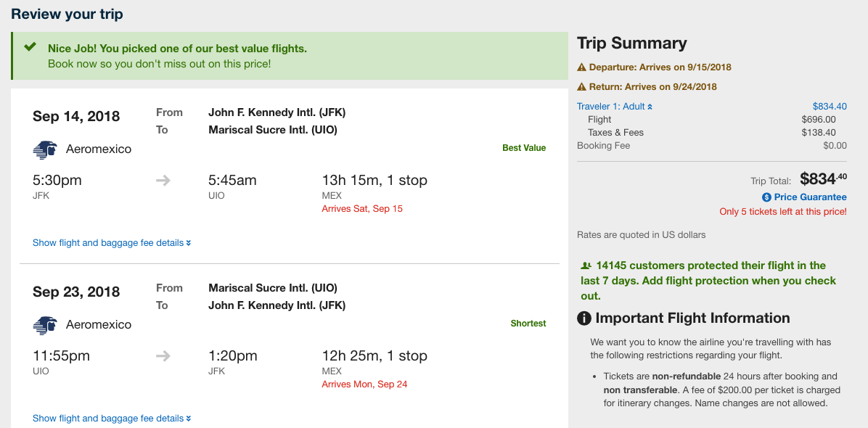Click the warning icon beside Return arrival notice
Screen dimensions: 868x428
581,87
